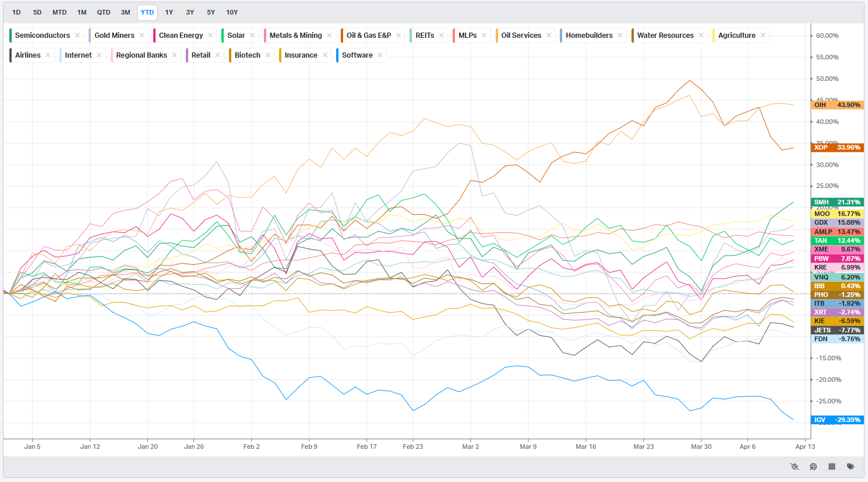Remove REITs from the chart

pos(442,36)
